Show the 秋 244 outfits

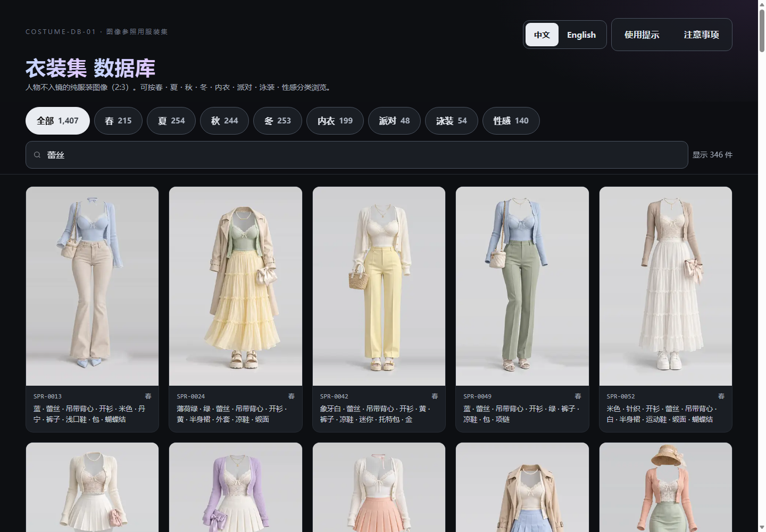point(224,121)
